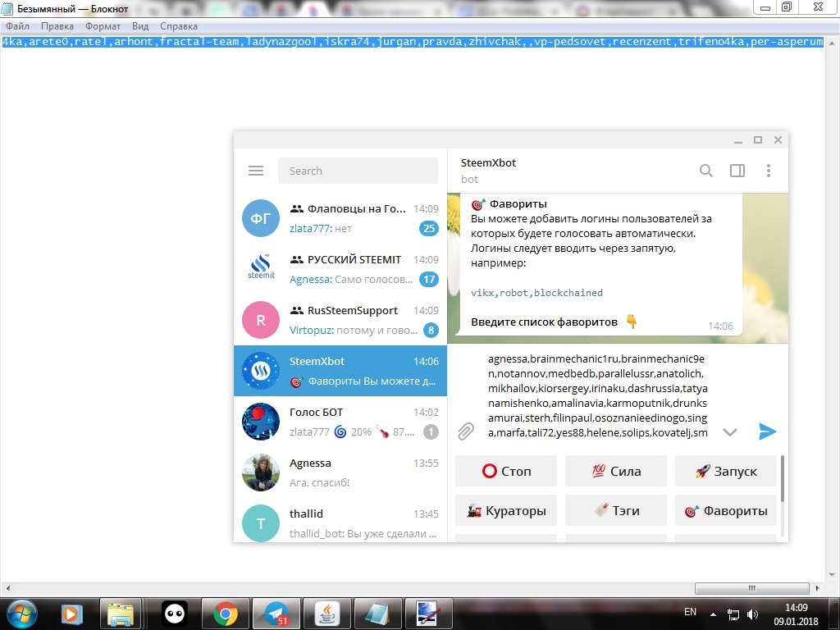Switch to Google Chrome on the taskbar
This screenshot has height=630, width=840.
click(225, 614)
